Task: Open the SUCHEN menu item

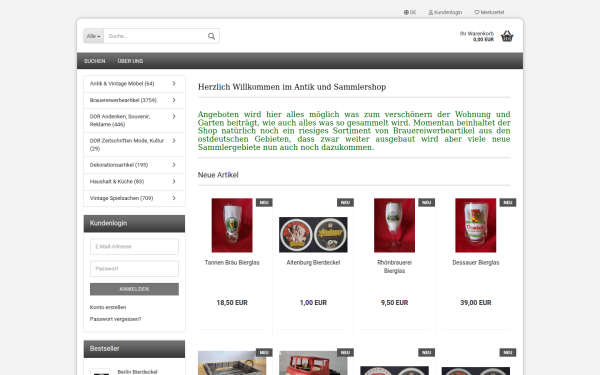Action: (x=95, y=61)
